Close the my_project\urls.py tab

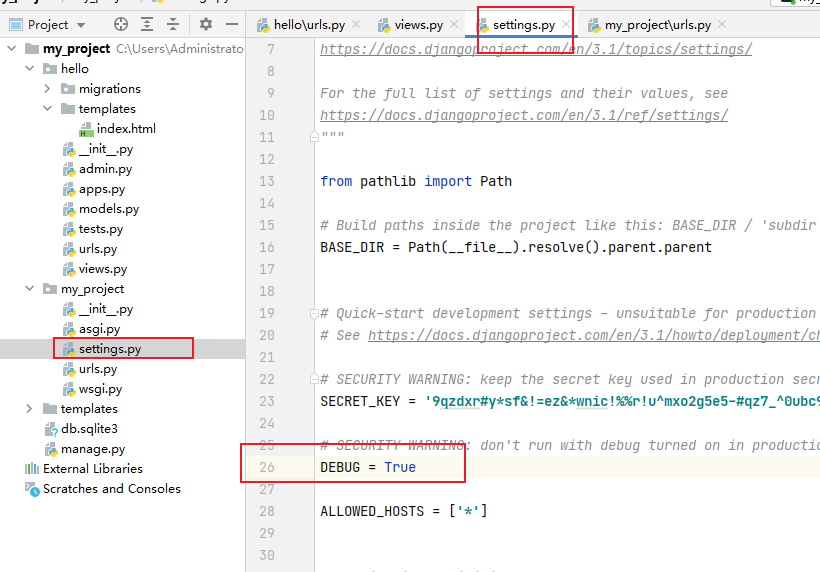[x=722, y=24]
